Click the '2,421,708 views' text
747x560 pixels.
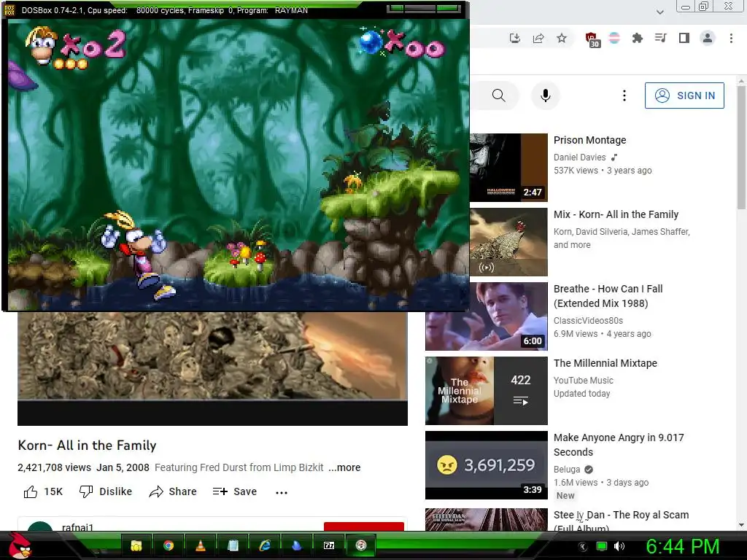54,467
